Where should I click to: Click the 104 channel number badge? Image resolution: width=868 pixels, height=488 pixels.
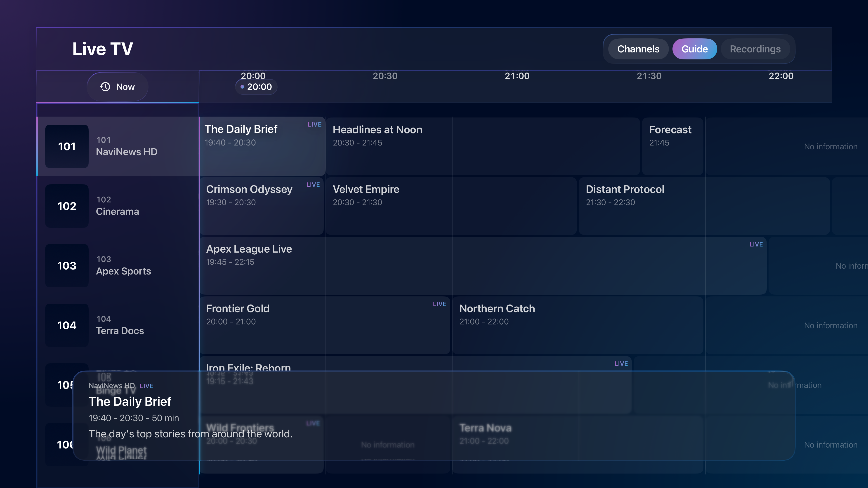tap(67, 325)
